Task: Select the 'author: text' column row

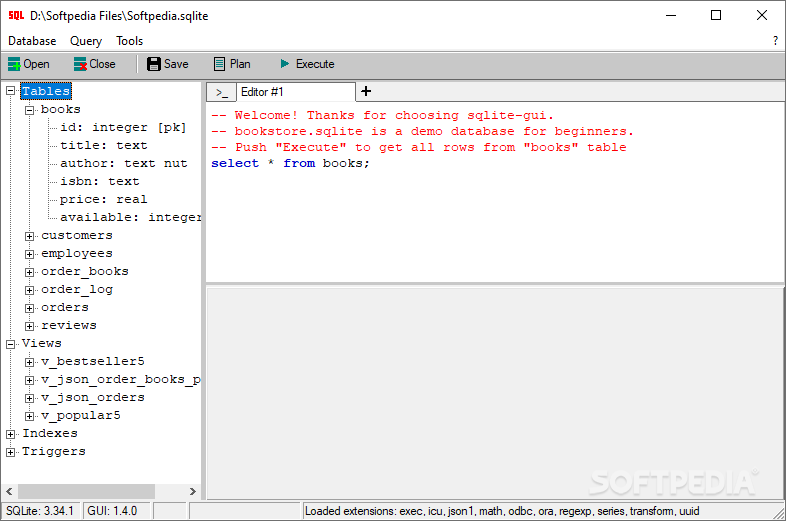Action: (x=124, y=163)
